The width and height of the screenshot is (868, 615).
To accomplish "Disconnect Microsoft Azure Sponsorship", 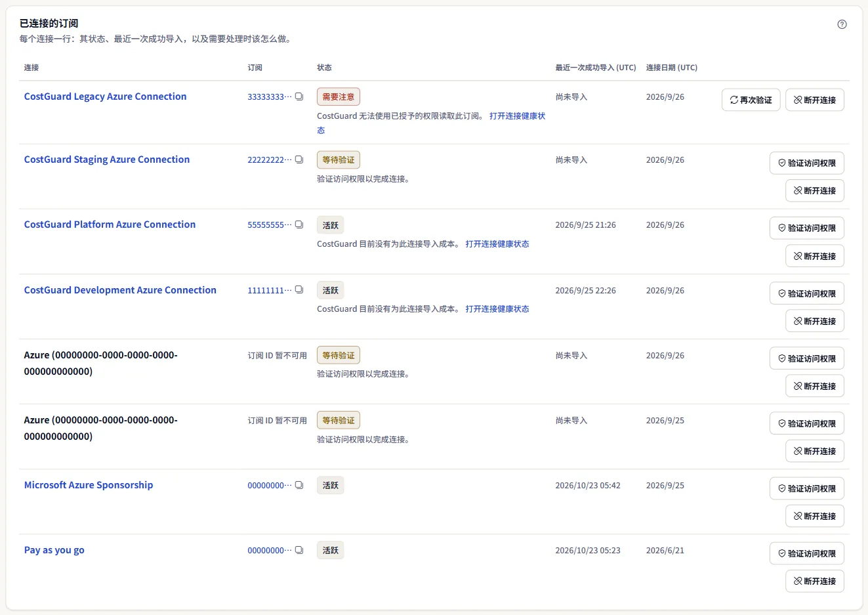I will click(814, 516).
